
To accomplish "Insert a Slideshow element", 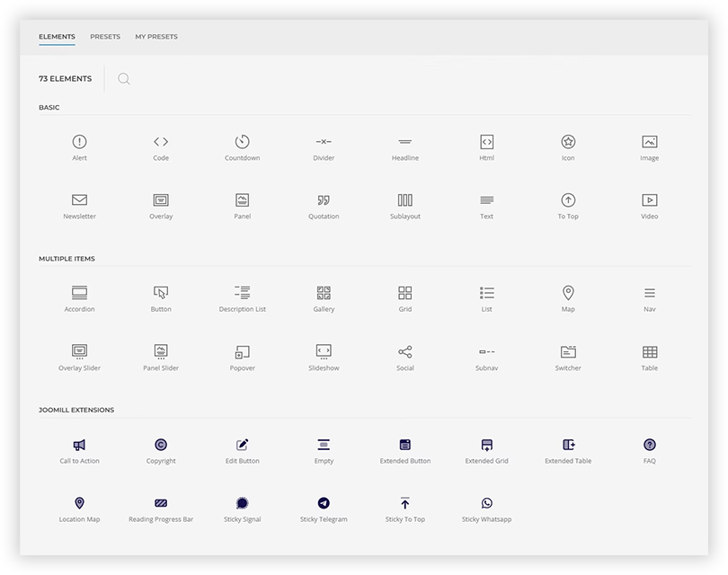I will (324, 358).
